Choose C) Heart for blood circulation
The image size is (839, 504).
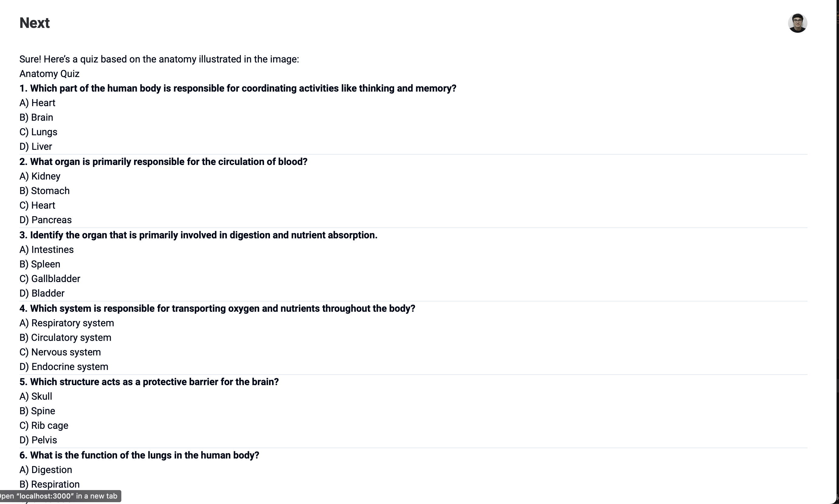coord(37,206)
